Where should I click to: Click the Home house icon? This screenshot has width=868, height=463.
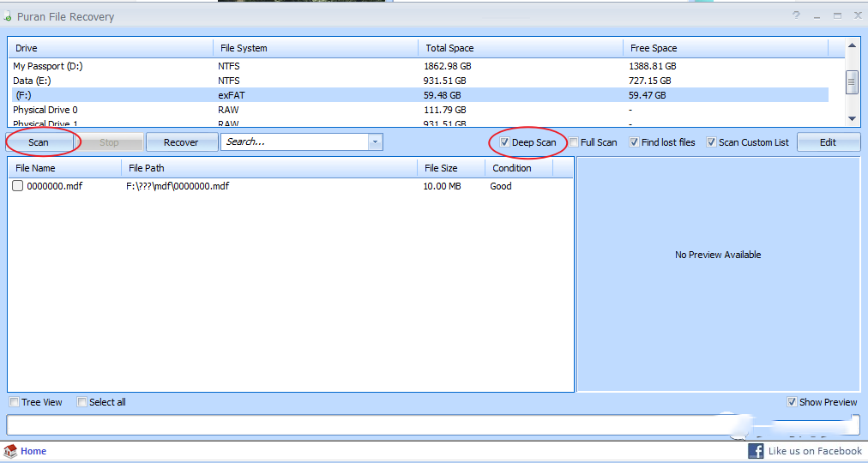point(10,451)
